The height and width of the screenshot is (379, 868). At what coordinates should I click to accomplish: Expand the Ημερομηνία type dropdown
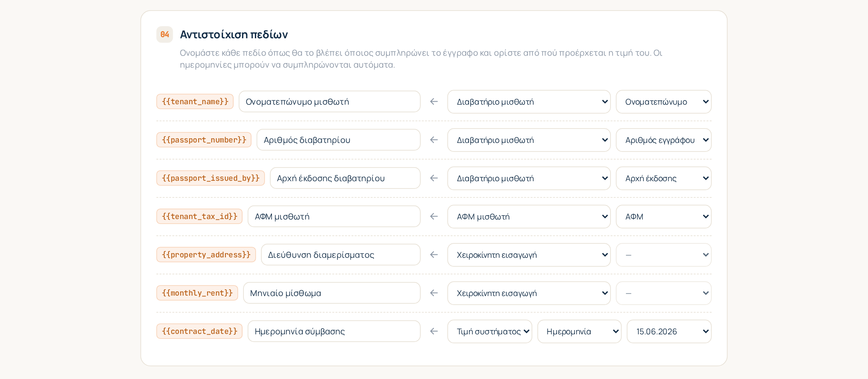580,331
